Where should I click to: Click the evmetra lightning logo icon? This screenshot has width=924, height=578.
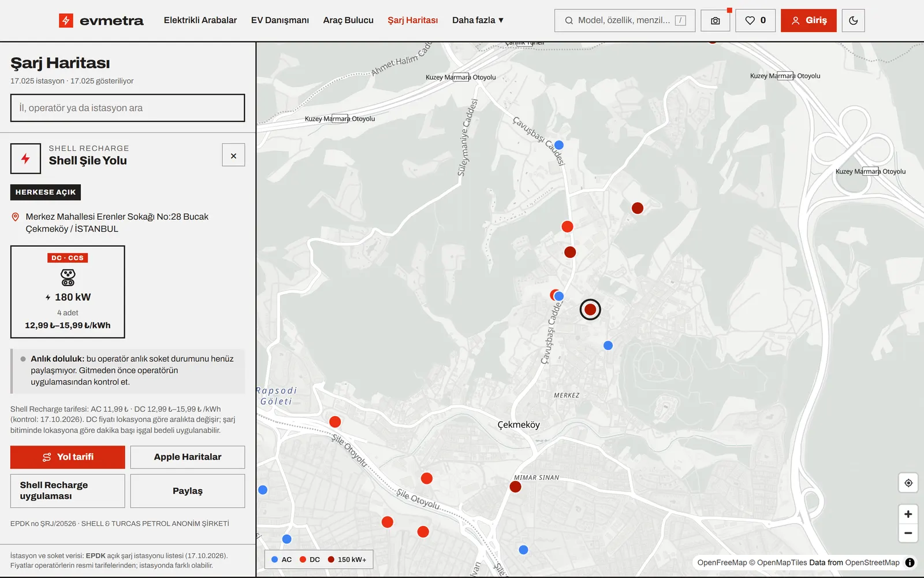click(66, 21)
